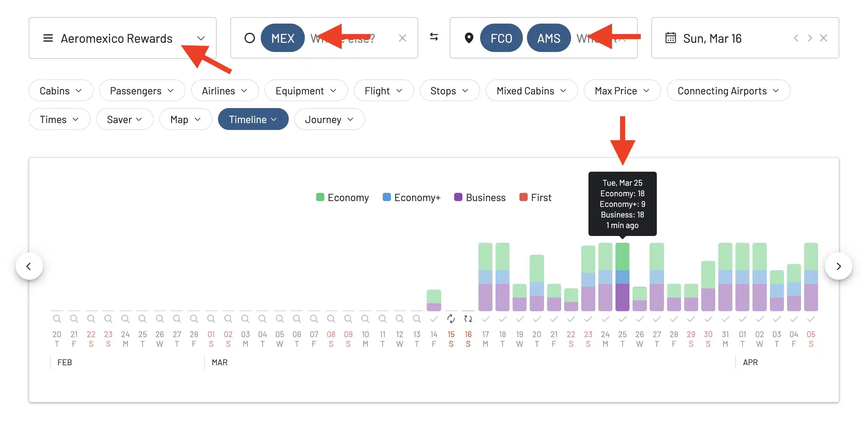Open the Connecting Airports filter
Screen dimensions: 868x422
728,91
